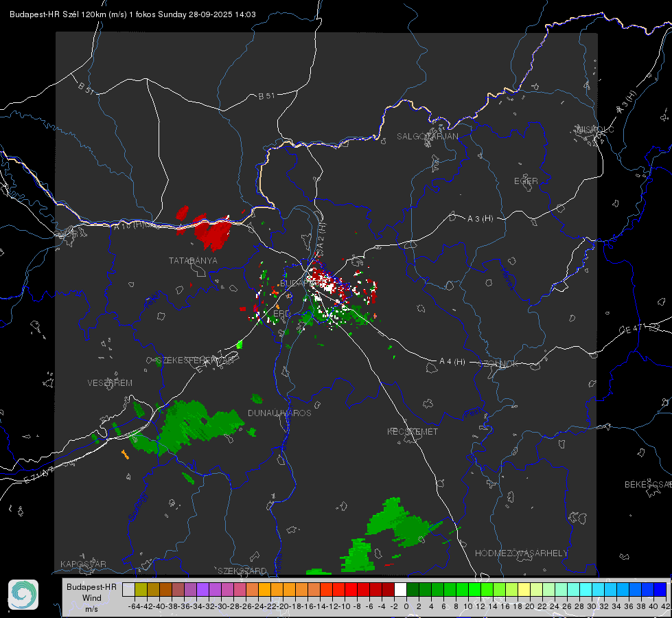Image resolution: width=672 pixels, height=618 pixels.
Task: Select the light gray first legend swatch
Action: (128, 589)
